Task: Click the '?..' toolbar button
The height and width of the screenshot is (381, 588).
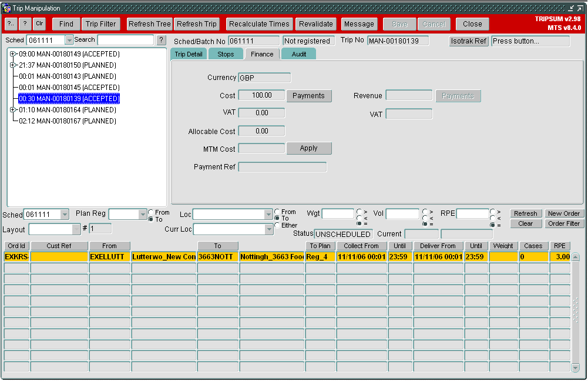Action: pyautogui.click(x=11, y=24)
